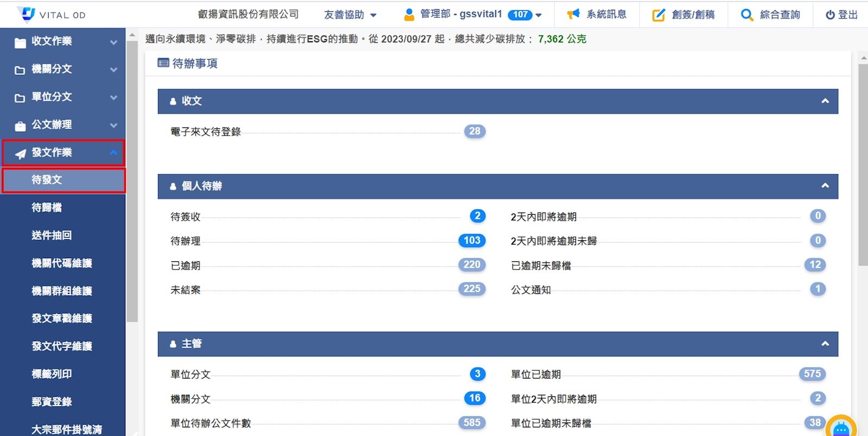868x436 pixels.
Task: Select 待歸檔 menu item
Action: click(47, 208)
